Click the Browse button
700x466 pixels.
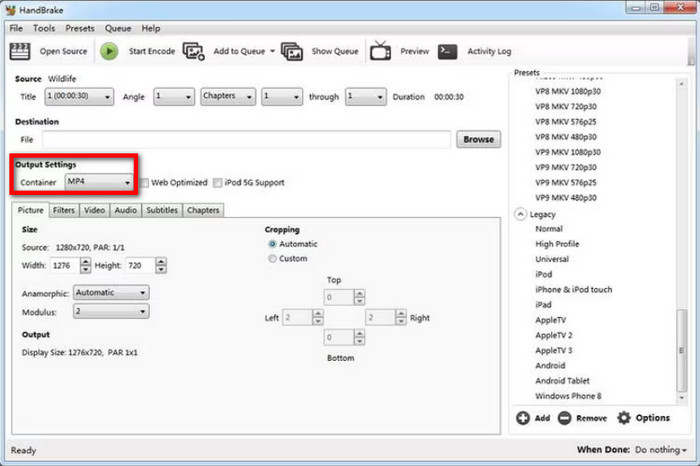479,139
